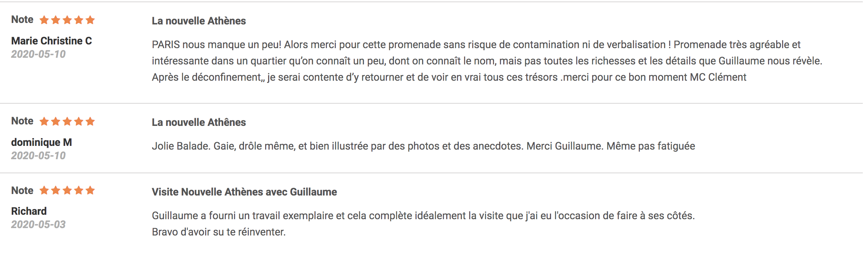Click fourth star in dominique M's rating
Viewport: 868px width, 254px height.
79,121
